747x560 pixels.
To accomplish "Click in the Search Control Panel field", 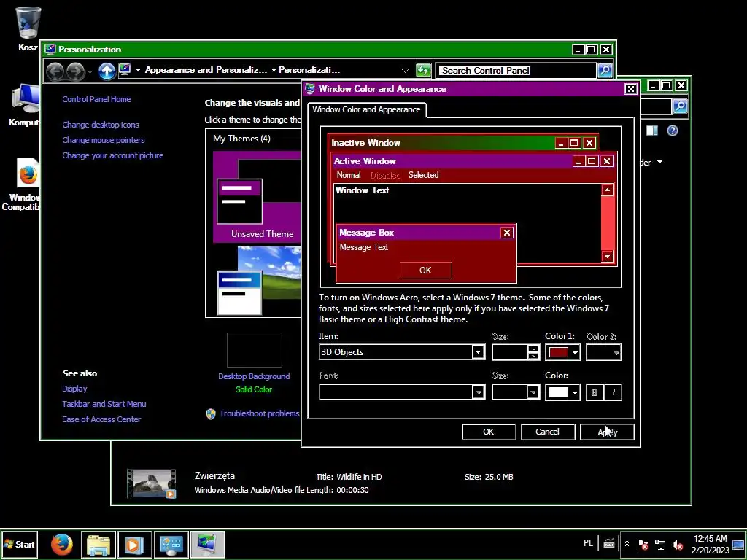I will (x=516, y=71).
